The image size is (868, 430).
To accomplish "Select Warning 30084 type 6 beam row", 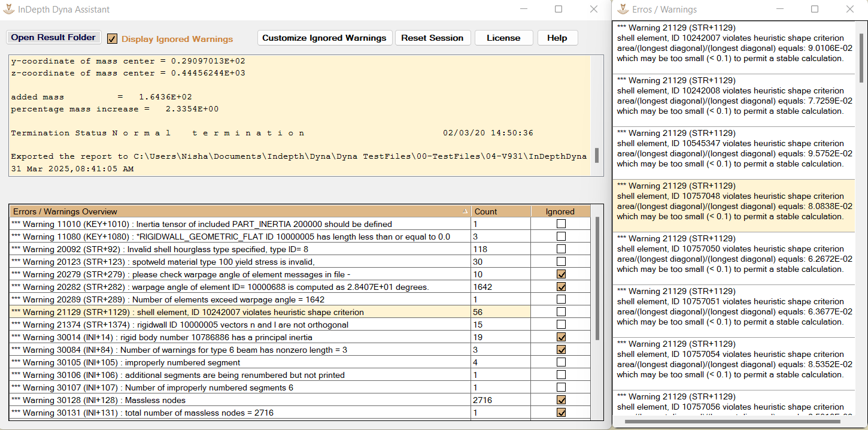I will tap(300, 350).
